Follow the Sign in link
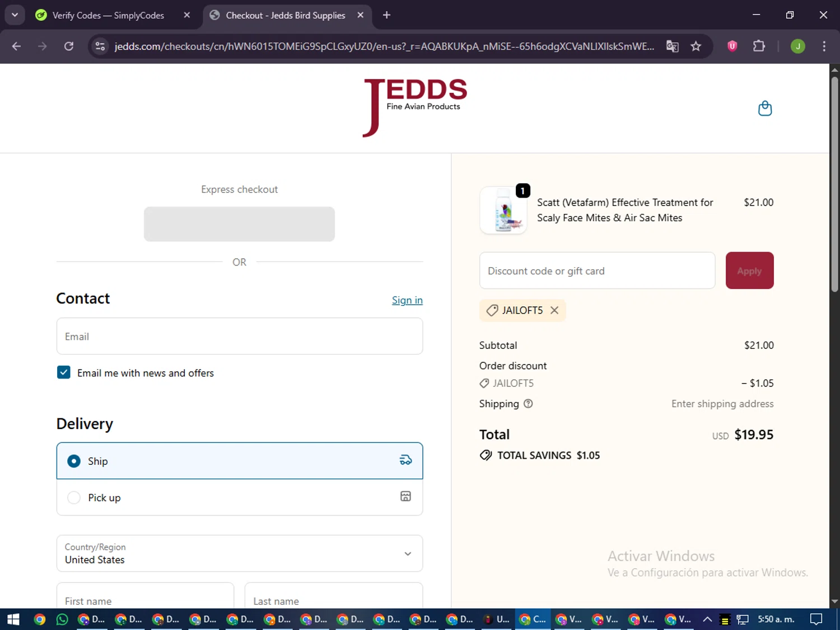The height and width of the screenshot is (630, 840). tap(407, 300)
